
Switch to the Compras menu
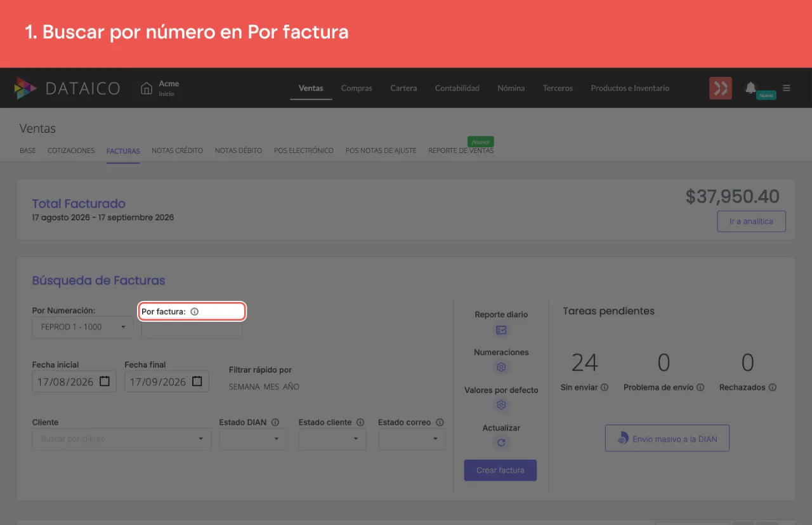click(x=357, y=88)
